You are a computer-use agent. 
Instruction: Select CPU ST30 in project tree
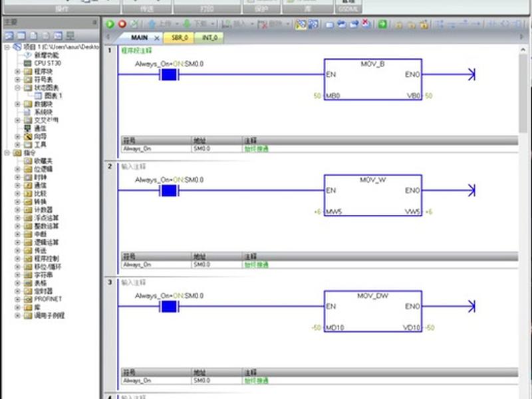(47, 63)
